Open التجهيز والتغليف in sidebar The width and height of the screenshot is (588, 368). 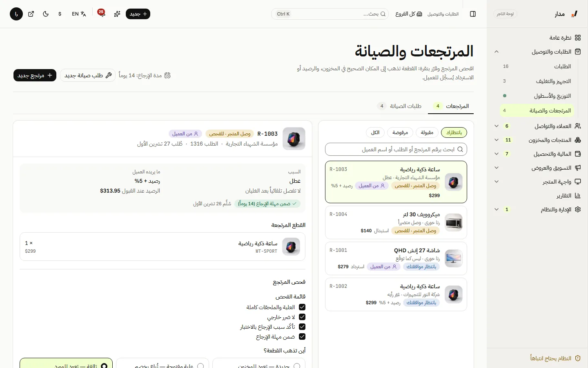click(x=537, y=81)
